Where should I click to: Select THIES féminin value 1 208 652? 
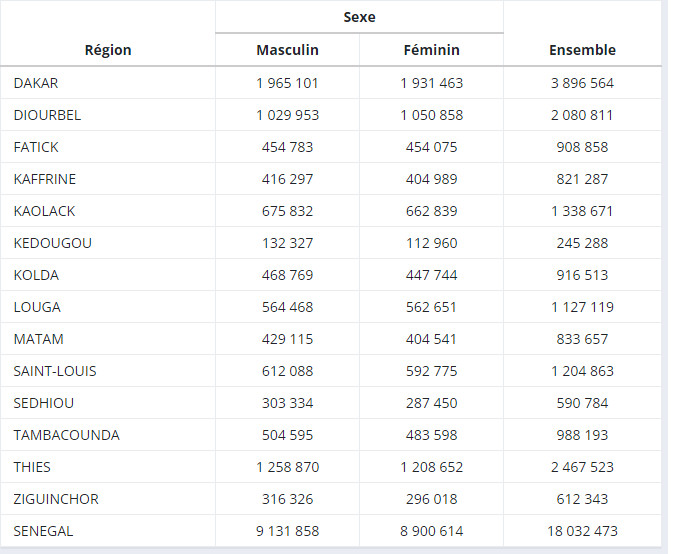[431, 467]
